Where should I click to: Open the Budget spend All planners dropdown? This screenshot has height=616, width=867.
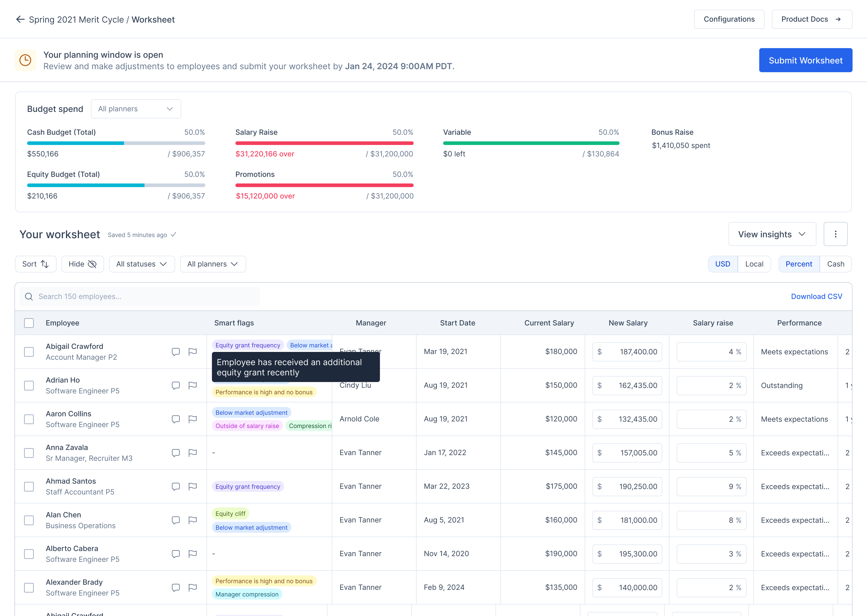pyautogui.click(x=135, y=109)
